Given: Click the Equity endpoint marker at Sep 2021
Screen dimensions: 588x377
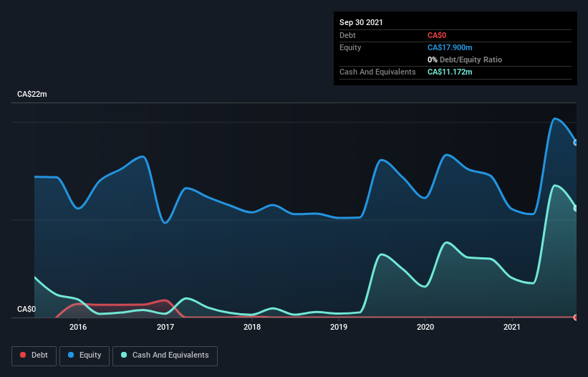Looking at the screenshot, I should click(576, 143).
